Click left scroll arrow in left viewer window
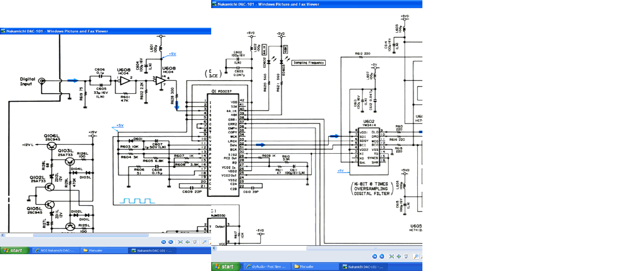This screenshot has height=271, width=644. point(3,235)
